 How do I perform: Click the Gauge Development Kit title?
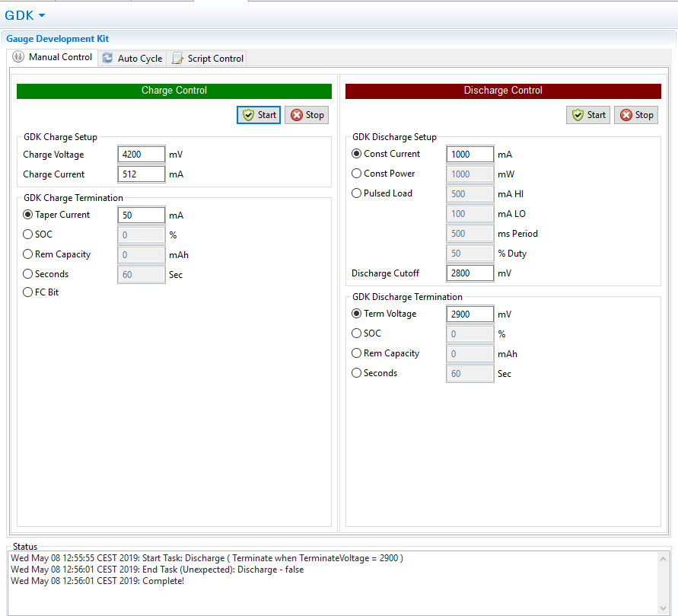[x=58, y=39]
